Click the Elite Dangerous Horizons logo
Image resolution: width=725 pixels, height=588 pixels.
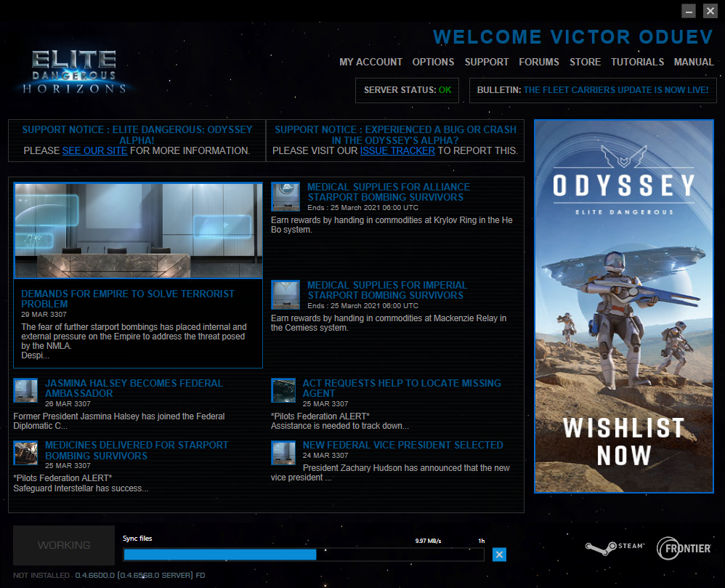coord(74,72)
